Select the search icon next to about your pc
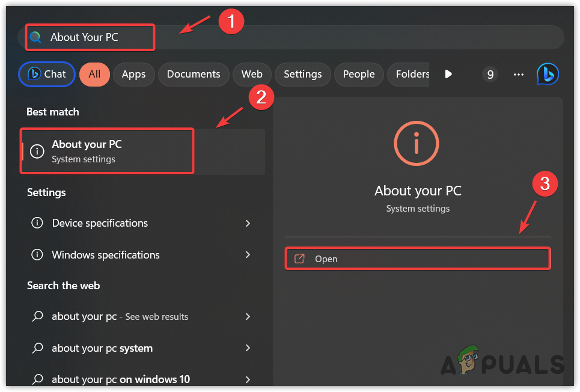Viewport: 580px width, 392px height. pyautogui.click(x=37, y=316)
